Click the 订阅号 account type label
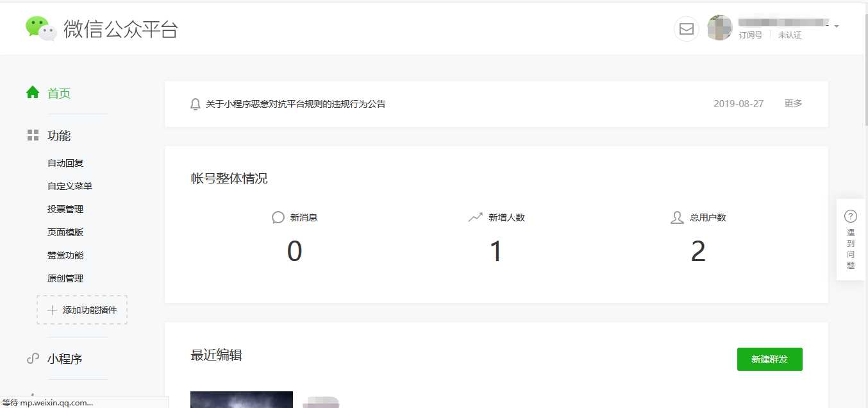 point(750,35)
